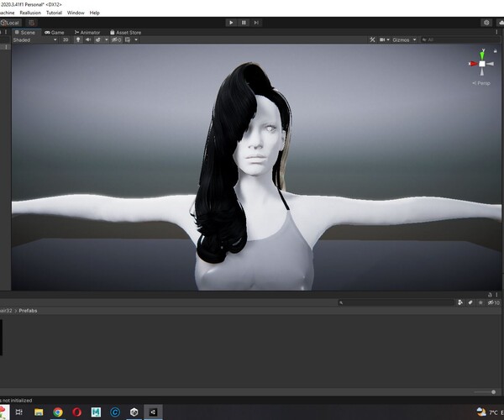Click the red X axis gizmo cone

tap(473, 64)
